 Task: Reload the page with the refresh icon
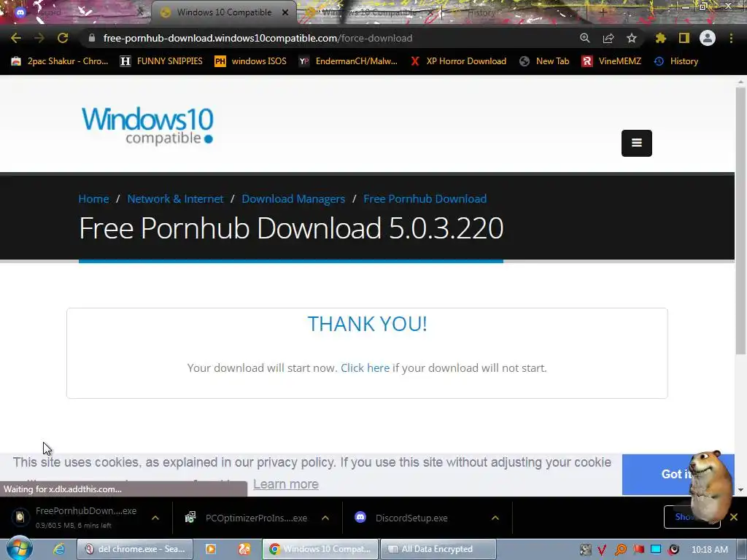63,38
